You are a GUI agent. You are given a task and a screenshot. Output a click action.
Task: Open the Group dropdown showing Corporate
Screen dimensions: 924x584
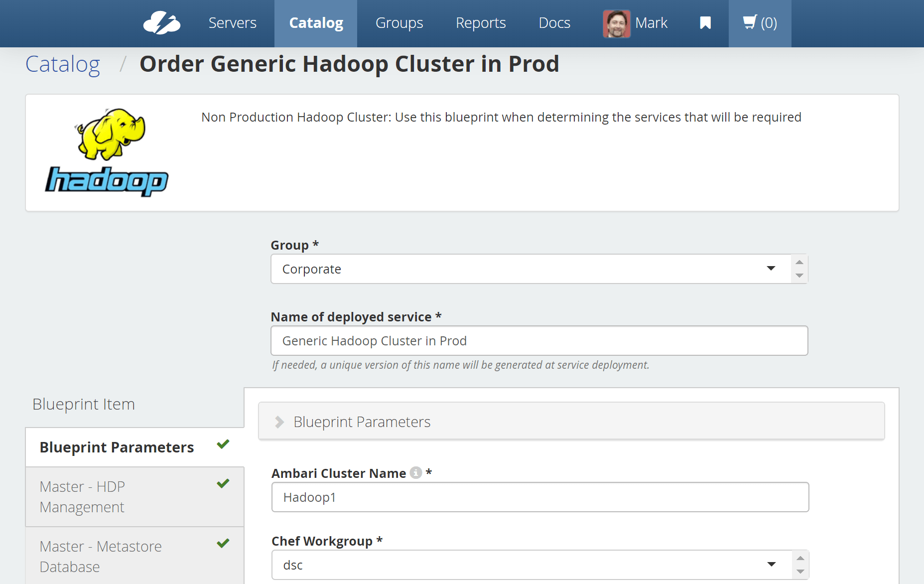click(x=531, y=269)
